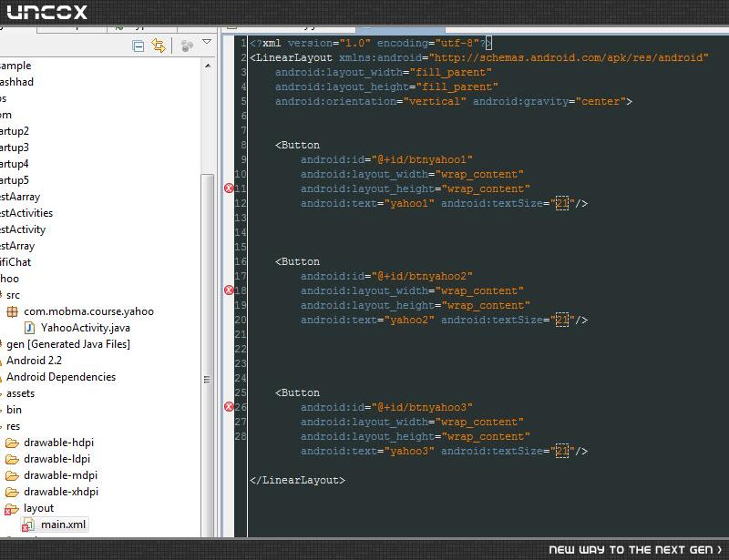Click the main.xml file icon with error
The width and height of the screenshot is (729, 560).
[28, 525]
